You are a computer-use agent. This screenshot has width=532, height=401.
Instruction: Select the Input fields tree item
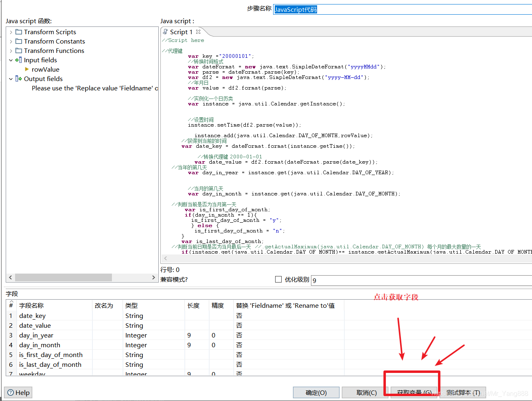40,60
